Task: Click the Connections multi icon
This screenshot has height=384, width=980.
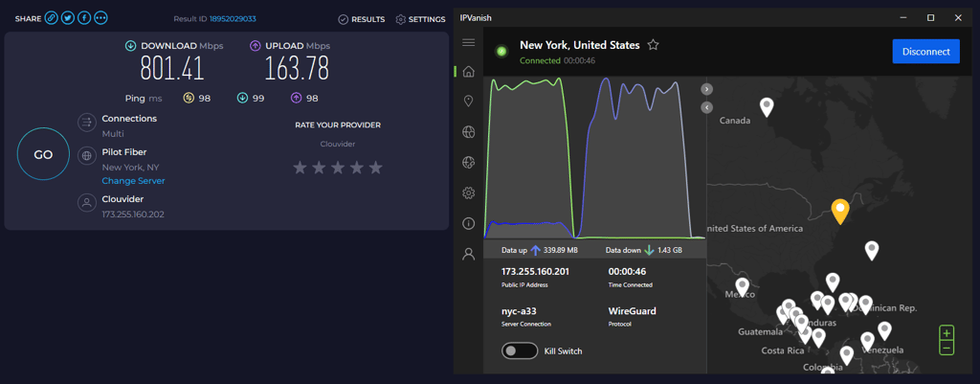Action: pos(87,123)
